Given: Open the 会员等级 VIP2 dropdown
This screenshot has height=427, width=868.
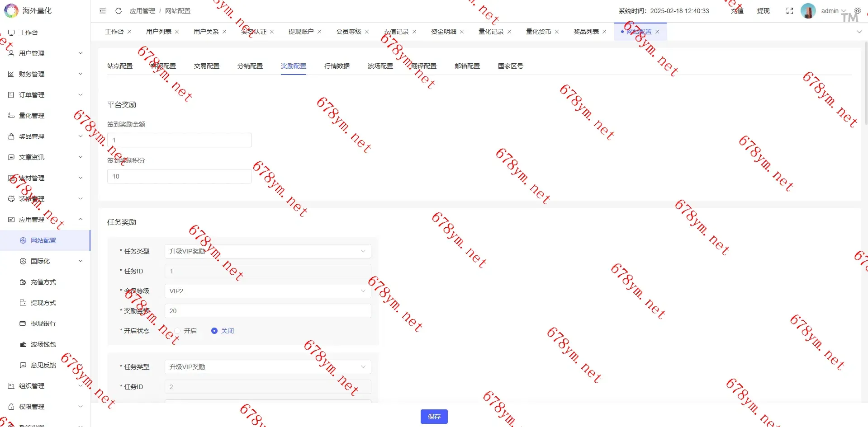Looking at the screenshot, I should (x=268, y=291).
